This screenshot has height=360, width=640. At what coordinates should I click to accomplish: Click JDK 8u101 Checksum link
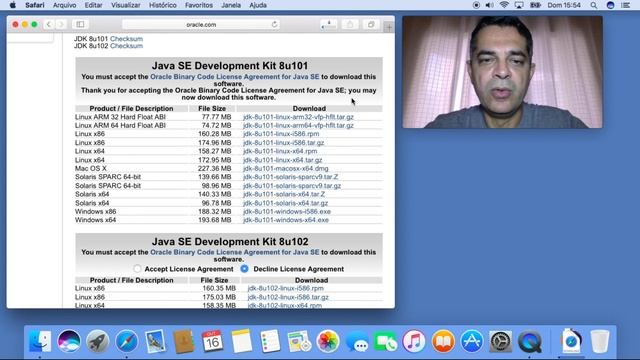click(x=126, y=39)
